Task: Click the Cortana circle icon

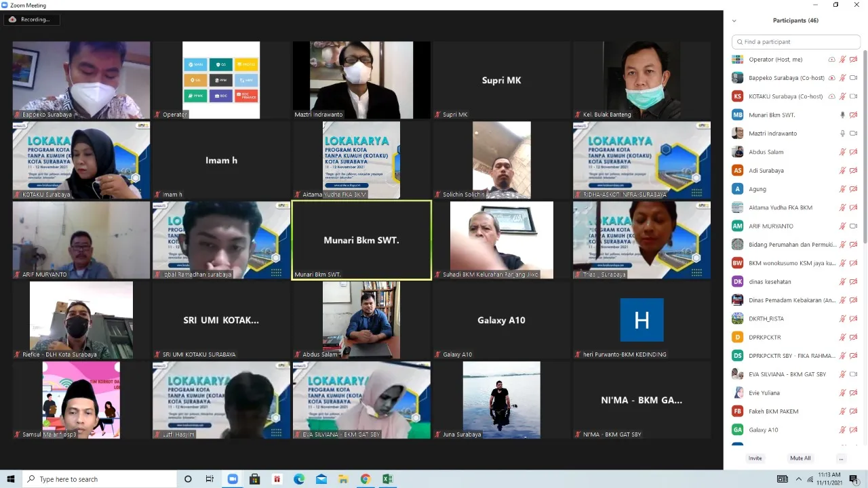Action: [x=188, y=479]
